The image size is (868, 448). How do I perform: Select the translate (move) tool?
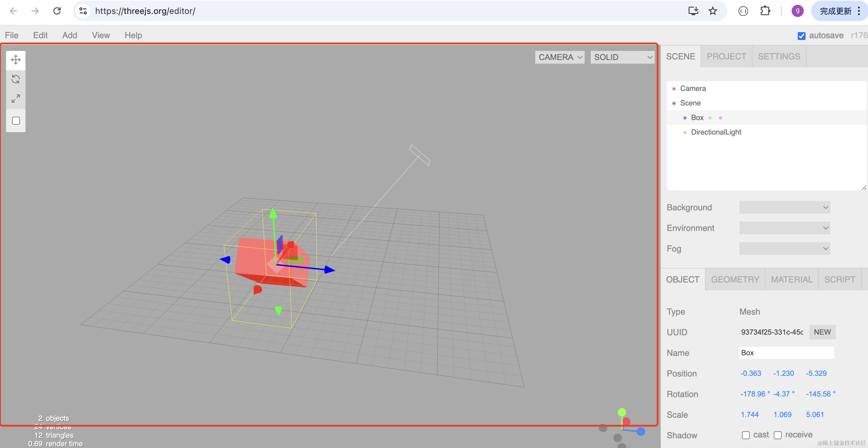click(x=16, y=60)
